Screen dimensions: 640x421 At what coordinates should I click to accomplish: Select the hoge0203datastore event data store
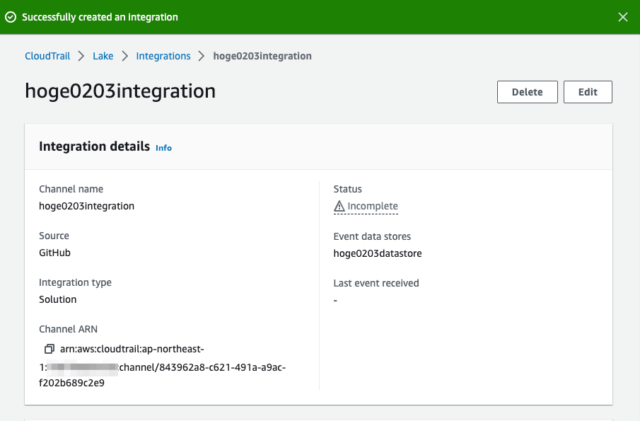pyautogui.click(x=378, y=254)
